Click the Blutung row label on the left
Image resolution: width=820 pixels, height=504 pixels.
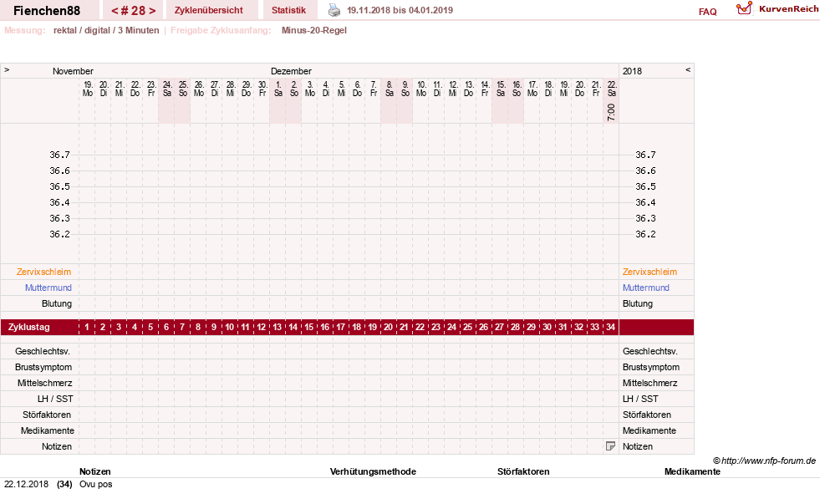[57, 303]
